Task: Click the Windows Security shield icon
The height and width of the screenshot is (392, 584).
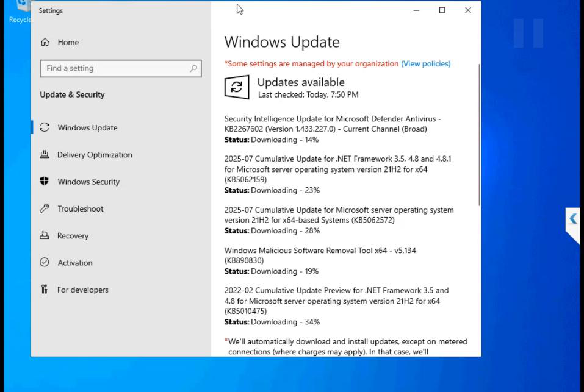Action: tap(45, 181)
